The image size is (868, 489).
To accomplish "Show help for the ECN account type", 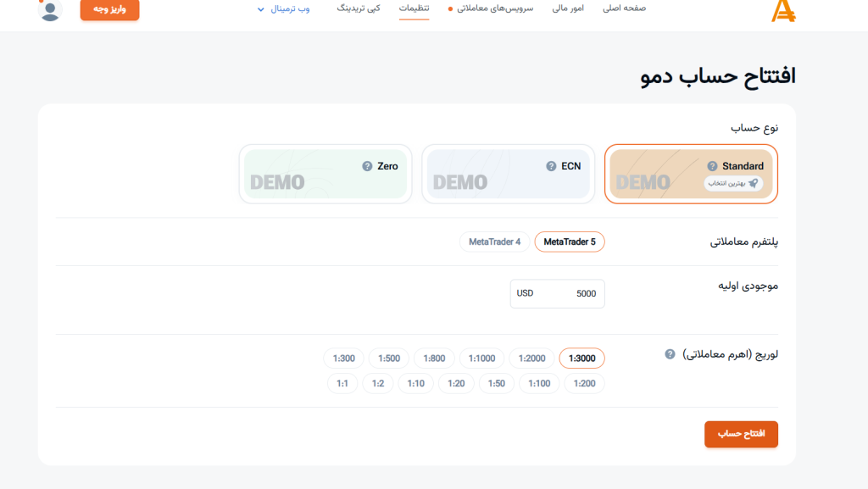I will (x=551, y=166).
